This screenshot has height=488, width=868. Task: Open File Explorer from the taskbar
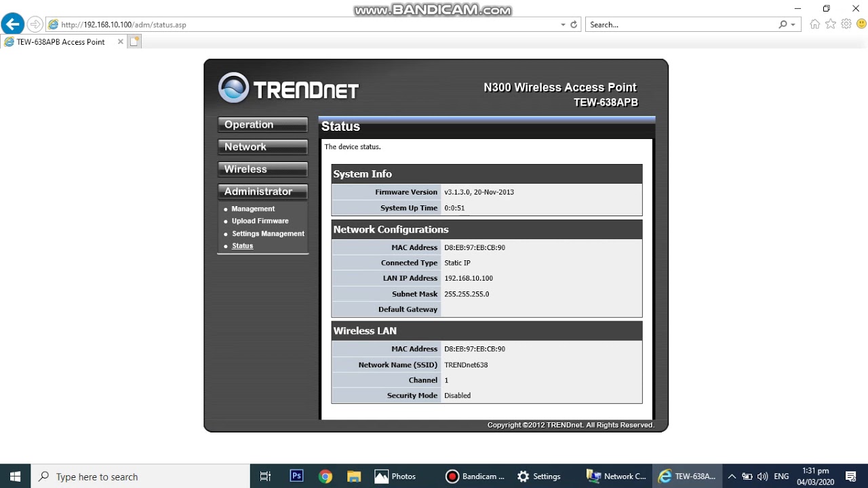355,476
